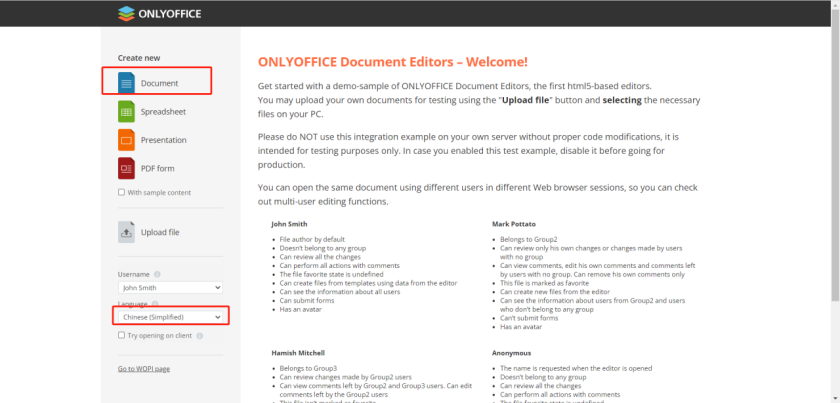This screenshot has height=403, width=840.
Task: Click the red PDF form icon
Action: (x=126, y=168)
